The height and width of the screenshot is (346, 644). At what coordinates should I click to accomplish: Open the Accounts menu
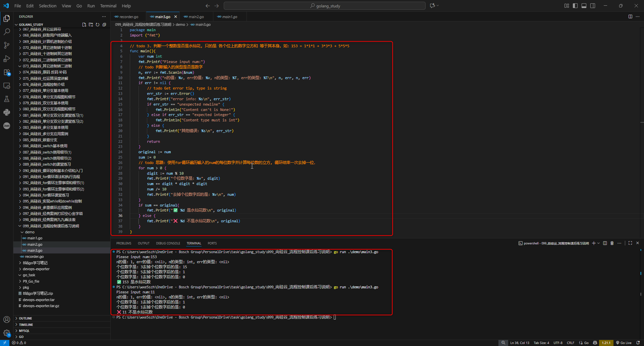(x=7, y=320)
